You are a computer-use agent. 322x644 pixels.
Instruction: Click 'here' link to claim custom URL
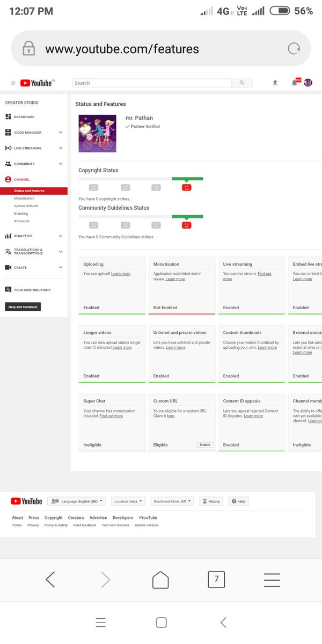pyautogui.click(x=170, y=416)
